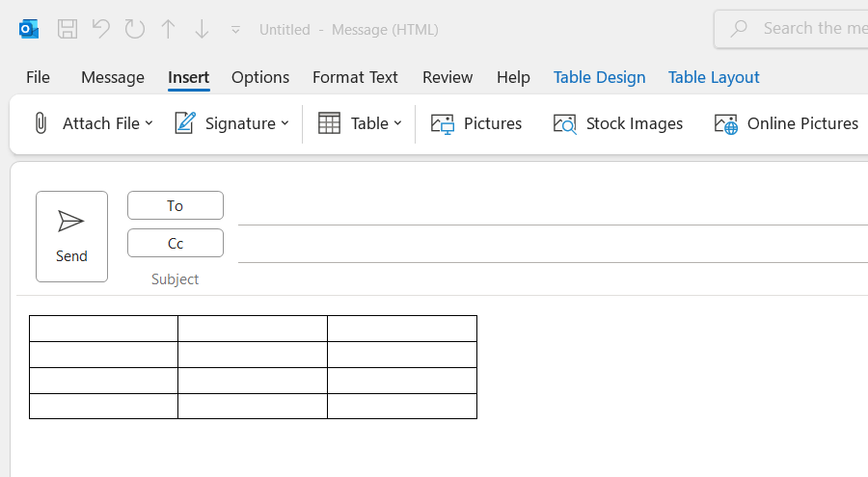Switch to the Message tab
The width and height of the screenshot is (868, 477).
113,77
